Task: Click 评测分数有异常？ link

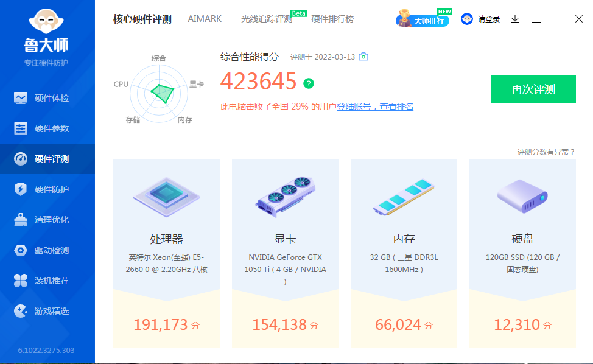Action: [x=546, y=152]
